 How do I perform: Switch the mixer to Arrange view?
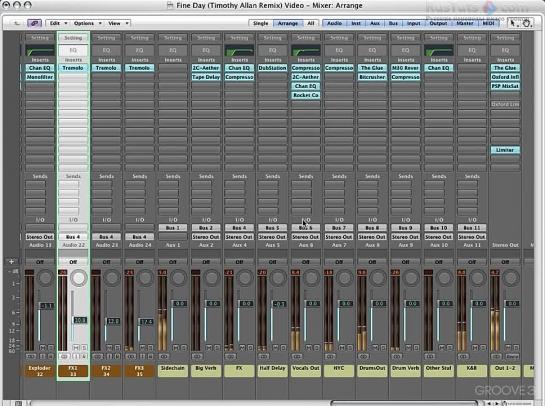[288, 23]
